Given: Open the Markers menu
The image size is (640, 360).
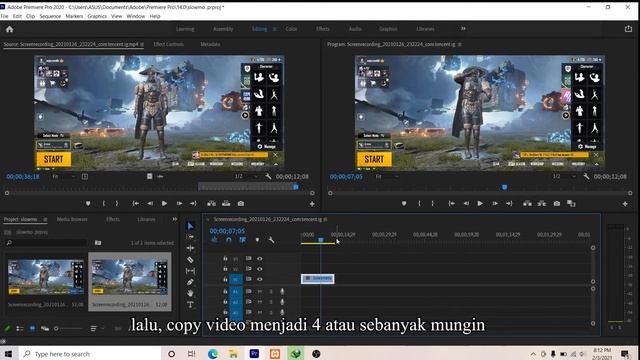Looking at the screenshot, I should 74,16.
